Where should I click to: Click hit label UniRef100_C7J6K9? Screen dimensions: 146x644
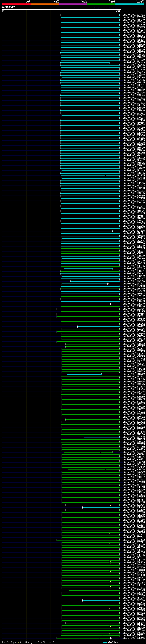click(x=134, y=261)
